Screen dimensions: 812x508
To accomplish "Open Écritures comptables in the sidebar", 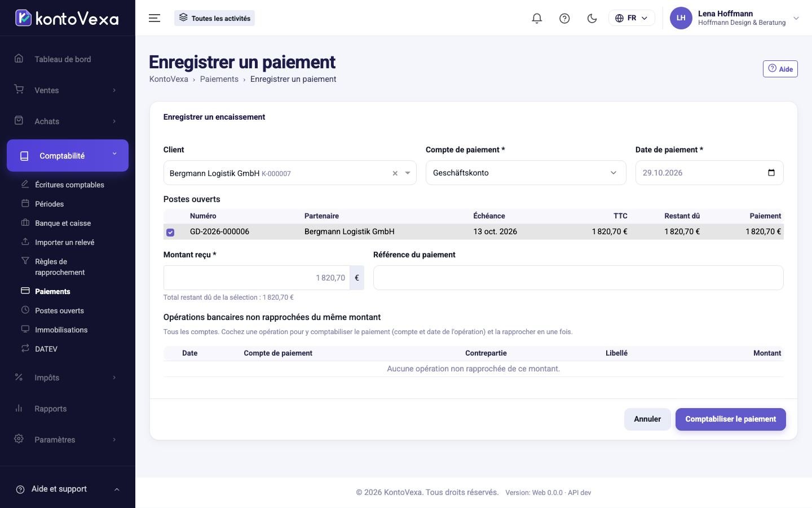I will (69, 185).
